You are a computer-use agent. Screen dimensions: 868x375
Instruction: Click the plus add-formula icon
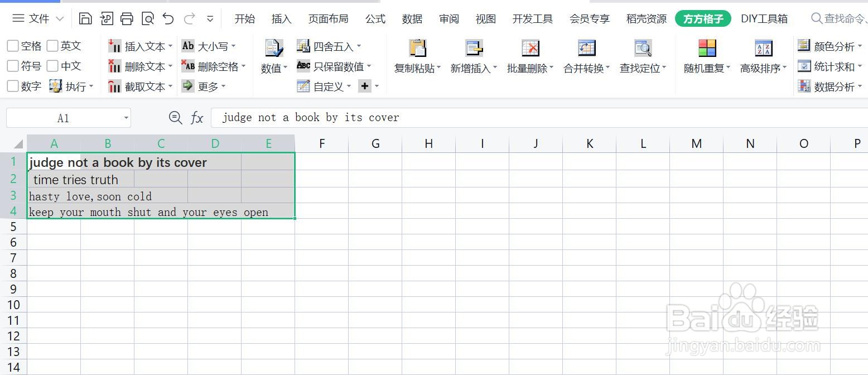pyautogui.click(x=365, y=86)
